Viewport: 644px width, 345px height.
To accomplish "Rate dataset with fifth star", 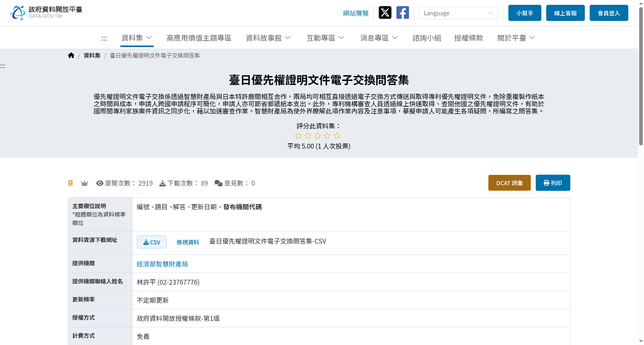I will click(337, 136).
